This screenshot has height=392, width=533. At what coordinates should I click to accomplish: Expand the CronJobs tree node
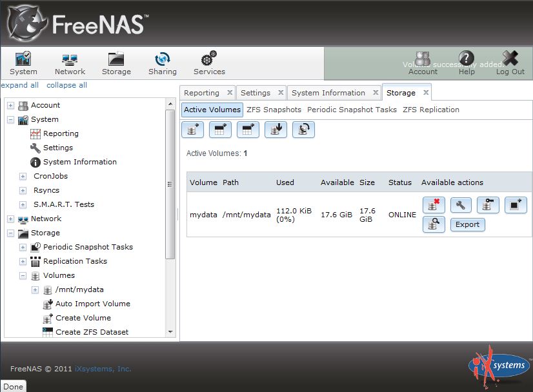pos(23,177)
